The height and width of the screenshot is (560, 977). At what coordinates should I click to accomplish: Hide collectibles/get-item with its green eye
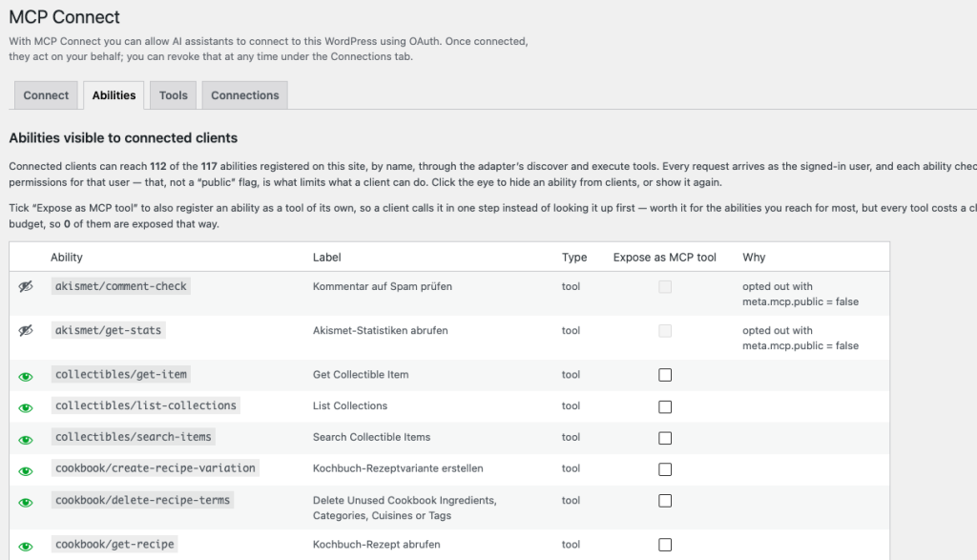(26, 376)
